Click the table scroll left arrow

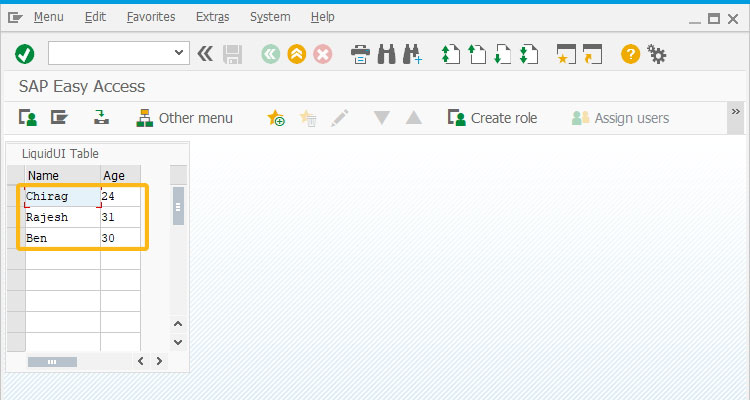point(141,361)
